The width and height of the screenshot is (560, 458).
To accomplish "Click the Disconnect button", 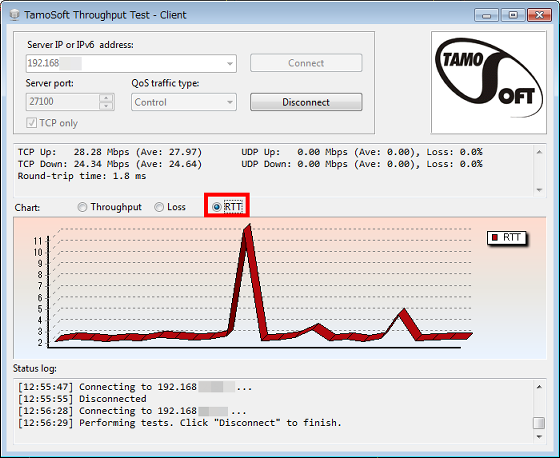I will pos(306,102).
